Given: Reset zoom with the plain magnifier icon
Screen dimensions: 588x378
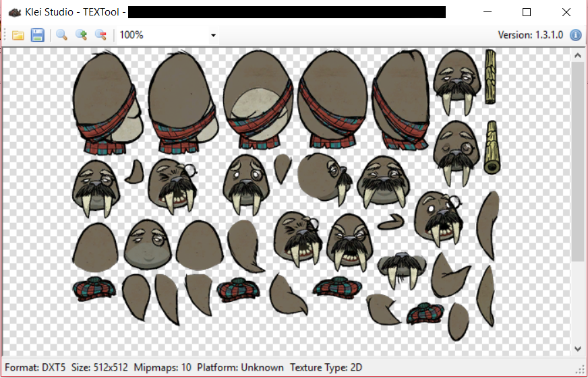Looking at the screenshot, I should coord(61,35).
